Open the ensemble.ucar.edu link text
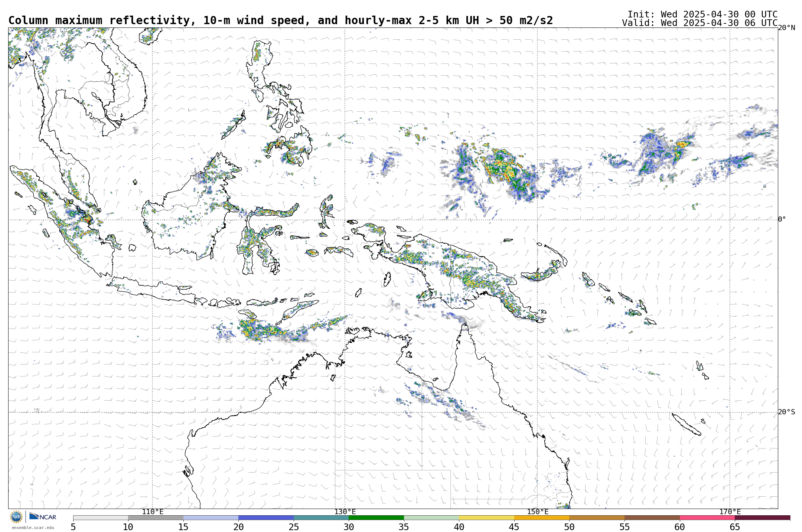Screen dimensions: 802x532 33,528
